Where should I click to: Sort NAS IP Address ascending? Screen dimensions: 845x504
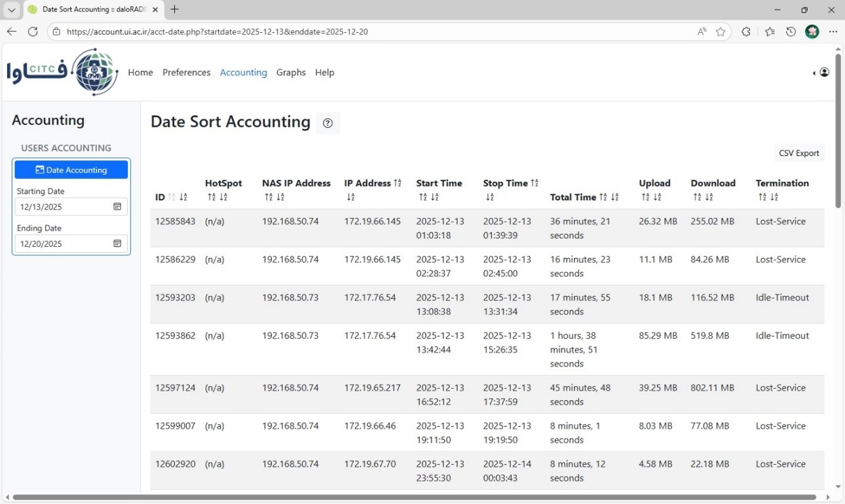(x=269, y=197)
